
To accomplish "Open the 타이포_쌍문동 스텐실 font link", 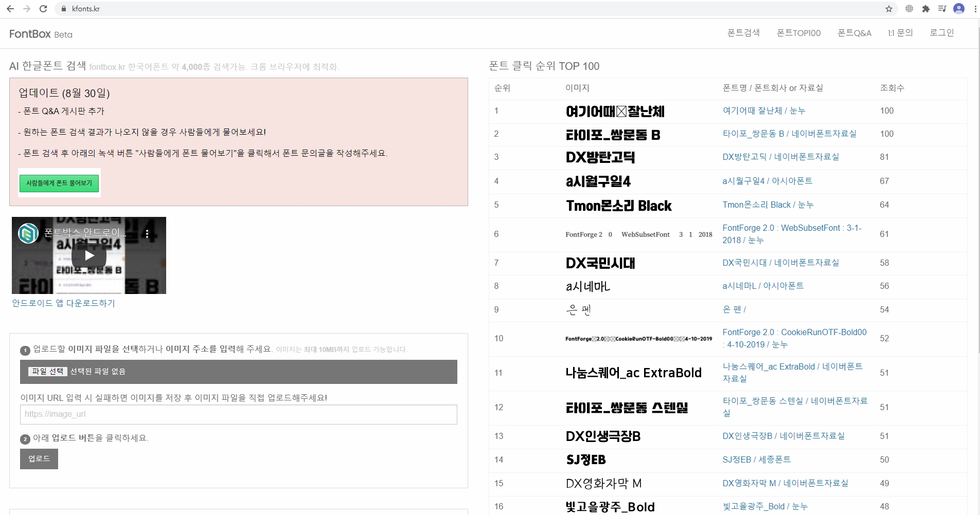I will 795,407.
